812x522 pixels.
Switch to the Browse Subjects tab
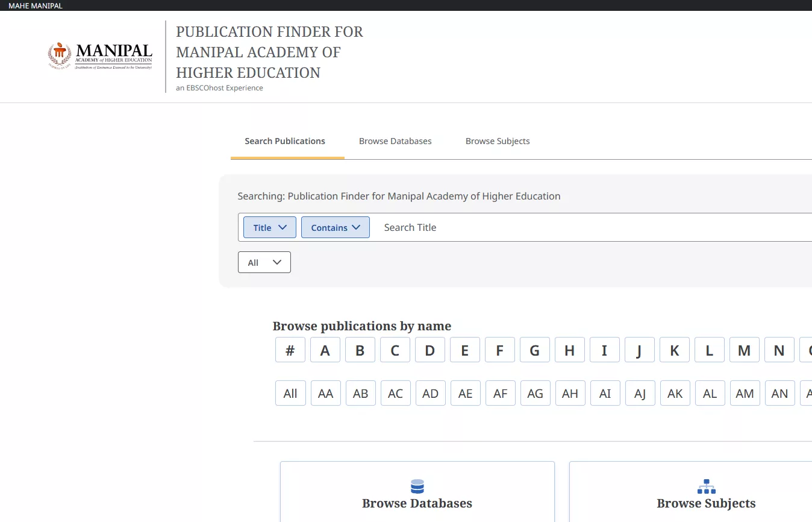498,141
